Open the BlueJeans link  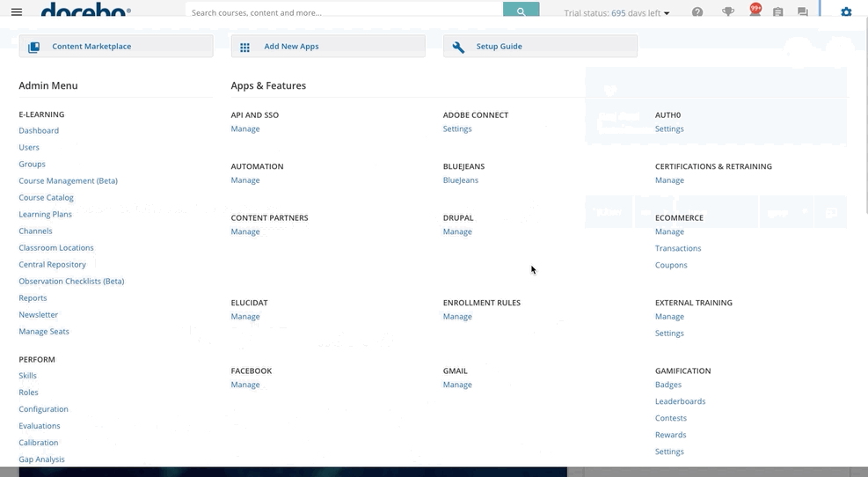pyautogui.click(x=461, y=180)
